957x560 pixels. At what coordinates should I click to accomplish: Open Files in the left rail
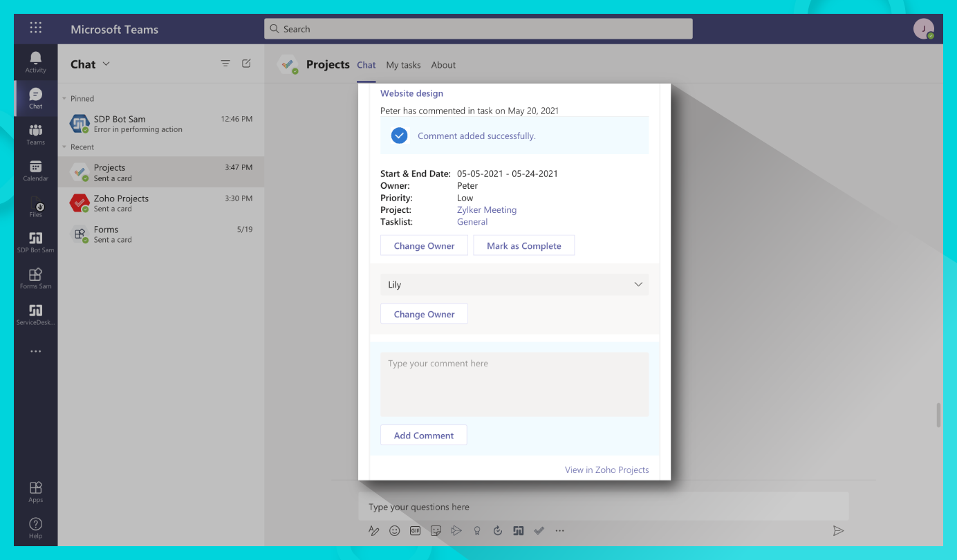[x=36, y=206]
